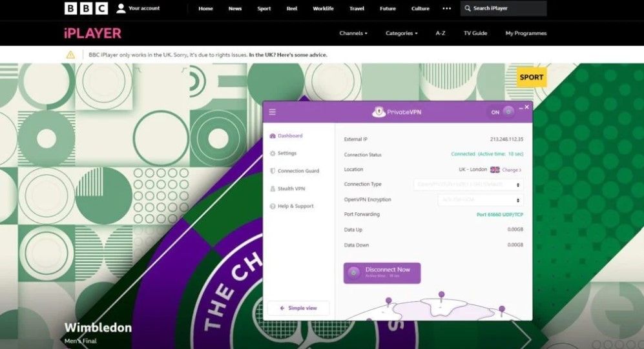The image size is (644, 349).
Task: Click the External IP value 213.248.112.35
Action: click(506, 139)
